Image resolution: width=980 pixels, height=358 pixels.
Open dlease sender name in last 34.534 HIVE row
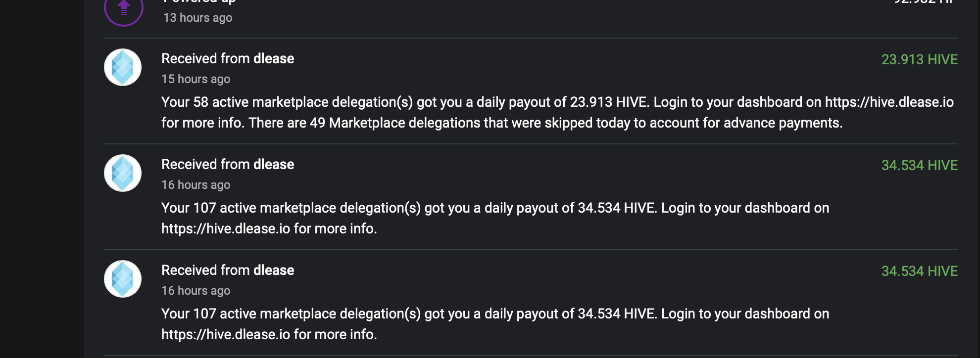273,270
